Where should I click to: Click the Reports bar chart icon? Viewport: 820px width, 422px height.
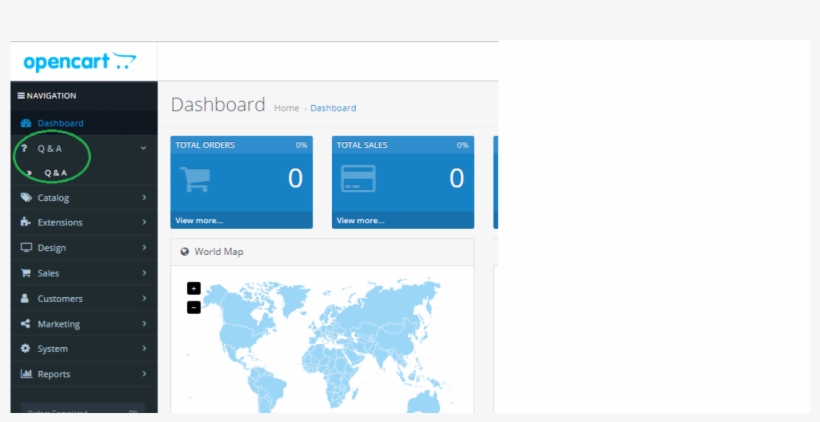point(26,374)
